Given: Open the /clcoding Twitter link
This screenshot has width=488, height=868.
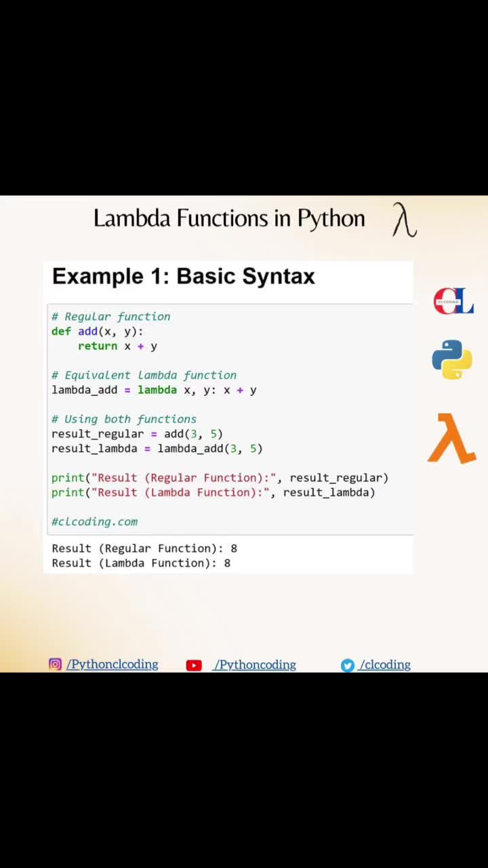Looking at the screenshot, I should 385,665.
